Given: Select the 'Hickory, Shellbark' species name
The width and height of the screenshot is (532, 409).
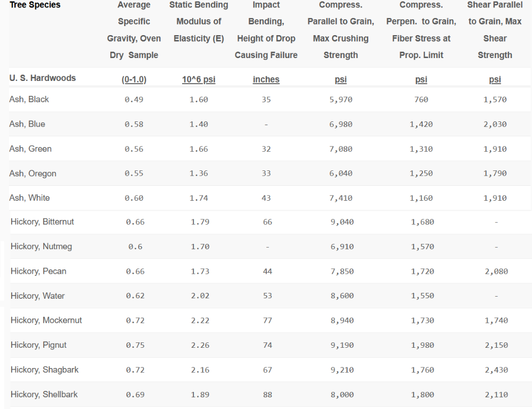Looking at the screenshot, I should 44,395.
